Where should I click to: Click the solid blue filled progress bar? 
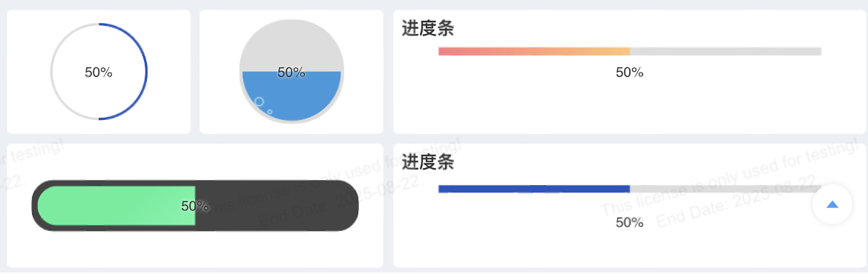coord(534,189)
